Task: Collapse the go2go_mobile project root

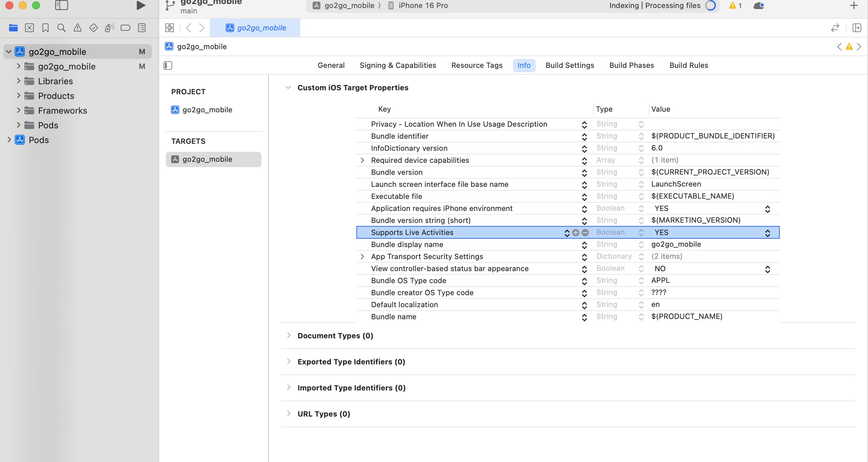Action: tap(9, 51)
